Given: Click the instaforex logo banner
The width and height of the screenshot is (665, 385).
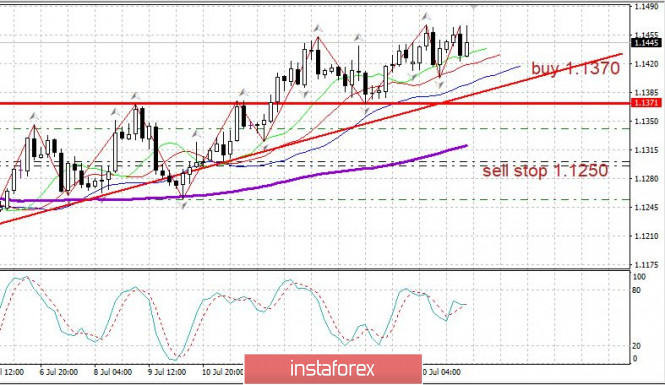Looking at the screenshot, I should (x=333, y=368).
